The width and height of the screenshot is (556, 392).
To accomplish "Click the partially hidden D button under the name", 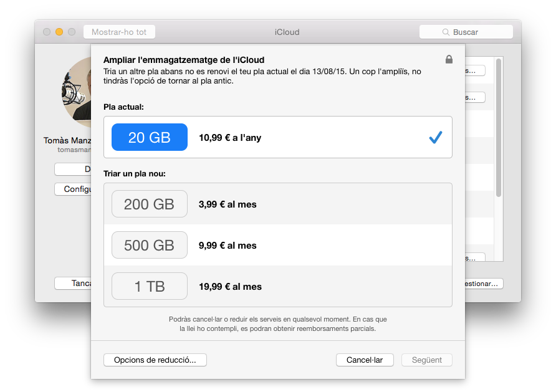I will point(73,169).
